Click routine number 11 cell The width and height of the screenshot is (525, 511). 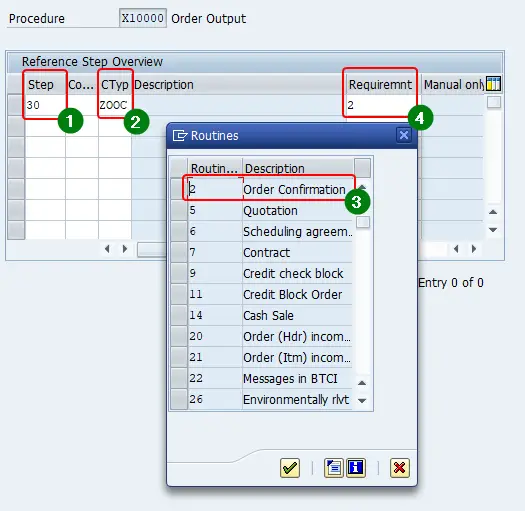coord(215,294)
